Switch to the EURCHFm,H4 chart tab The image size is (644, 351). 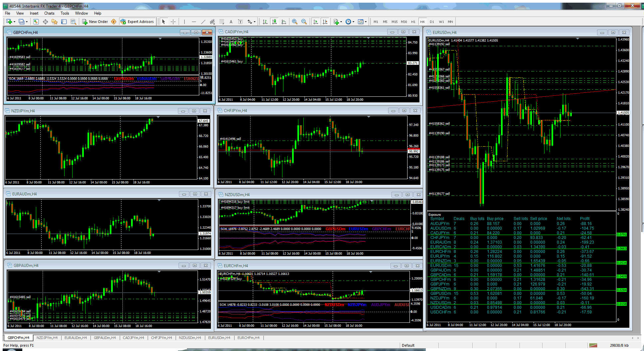pyautogui.click(x=248, y=338)
